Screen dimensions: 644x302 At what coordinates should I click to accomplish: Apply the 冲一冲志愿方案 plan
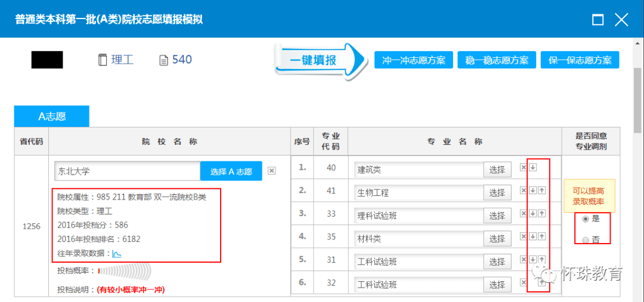(x=414, y=60)
